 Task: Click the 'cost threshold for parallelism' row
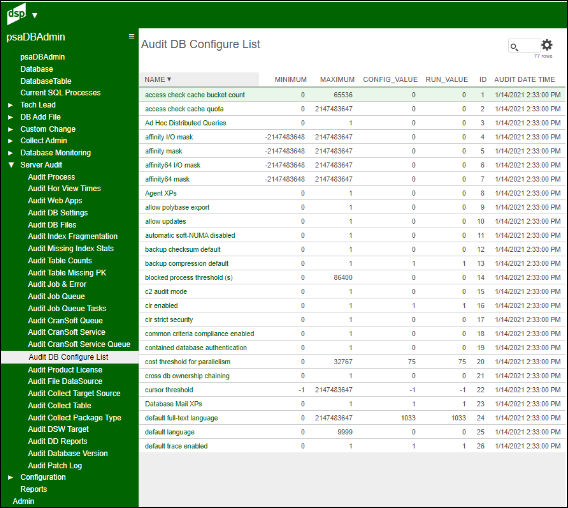click(352, 362)
